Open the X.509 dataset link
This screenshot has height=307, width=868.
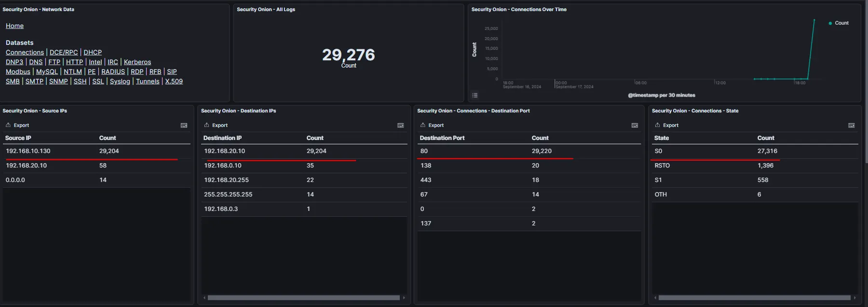174,82
